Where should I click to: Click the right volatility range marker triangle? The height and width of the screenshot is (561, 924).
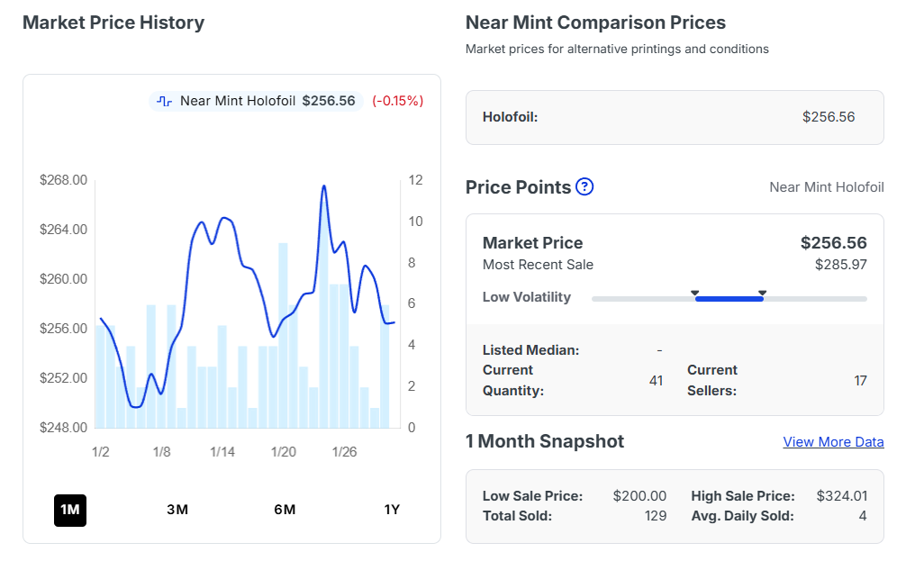pos(762,293)
